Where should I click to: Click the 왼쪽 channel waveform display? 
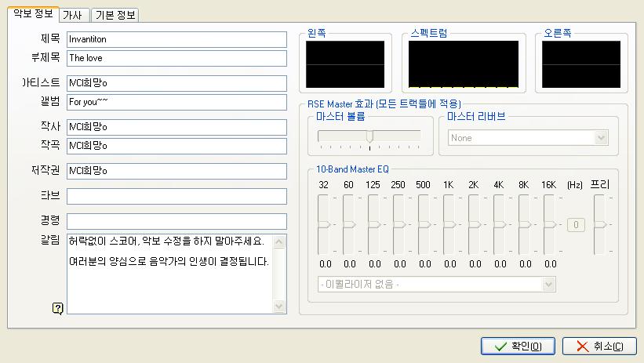[x=345, y=64]
